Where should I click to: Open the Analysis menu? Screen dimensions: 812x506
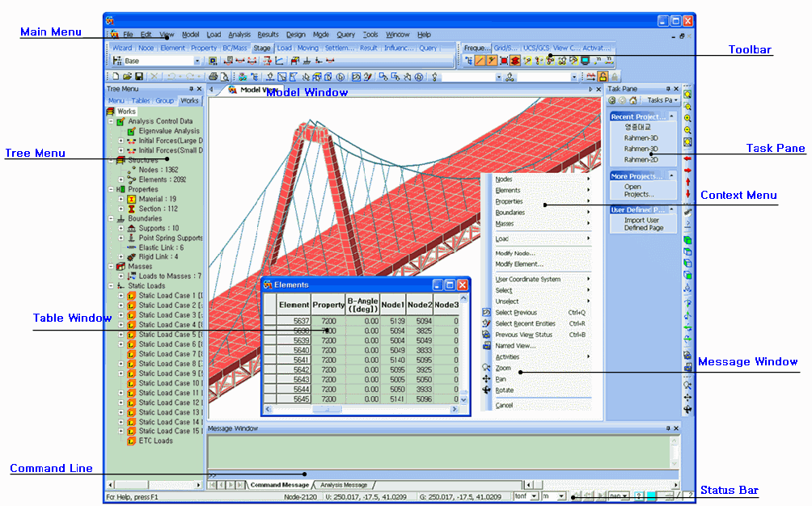(x=239, y=35)
